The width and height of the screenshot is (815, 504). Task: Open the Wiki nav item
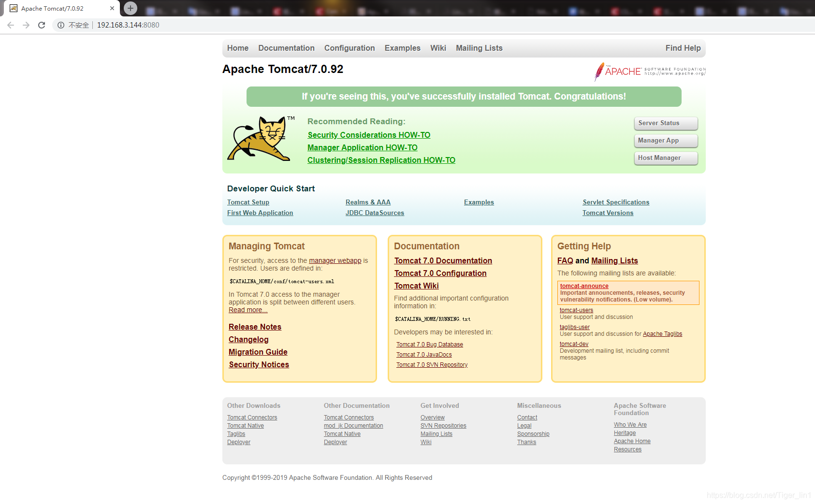pos(438,48)
